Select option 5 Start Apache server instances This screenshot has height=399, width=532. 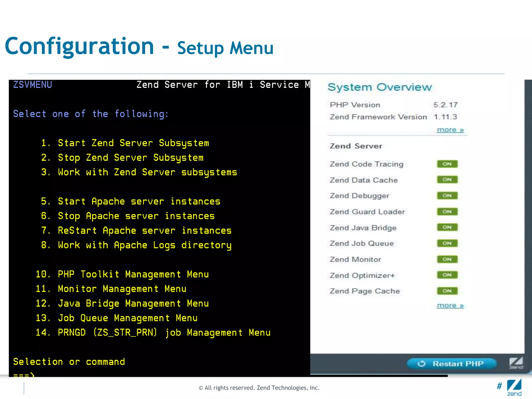point(131,201)
